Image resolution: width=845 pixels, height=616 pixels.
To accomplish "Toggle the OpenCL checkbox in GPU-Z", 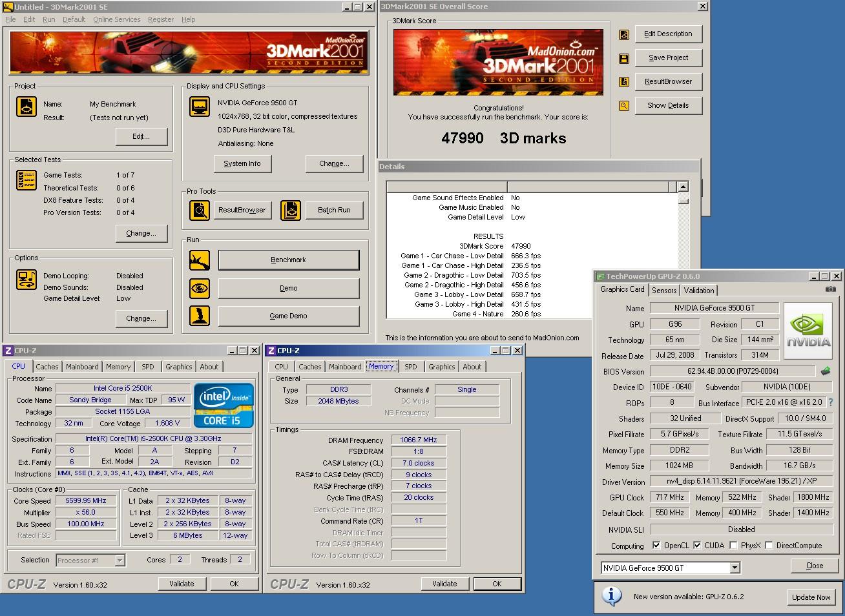I will [x=656, y=546].
